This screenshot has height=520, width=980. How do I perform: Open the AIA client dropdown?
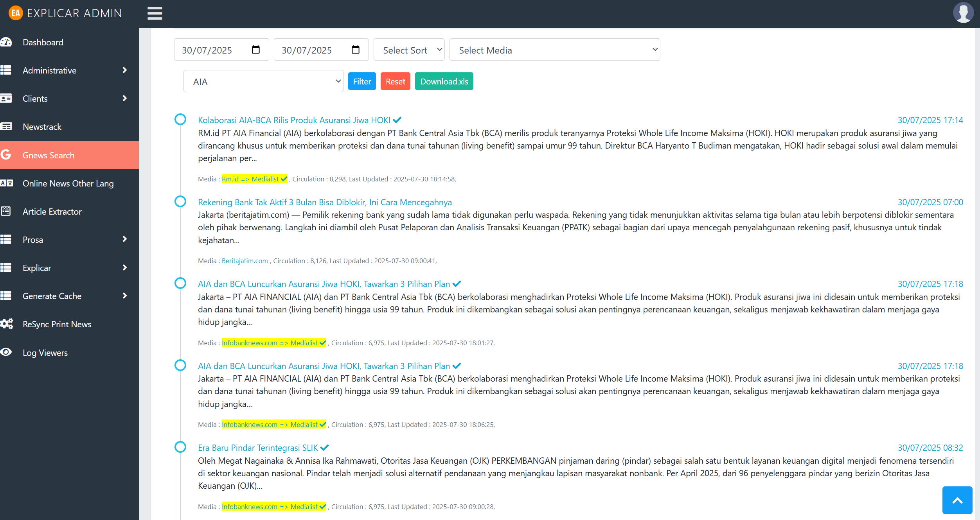click(x=263, y=81)
